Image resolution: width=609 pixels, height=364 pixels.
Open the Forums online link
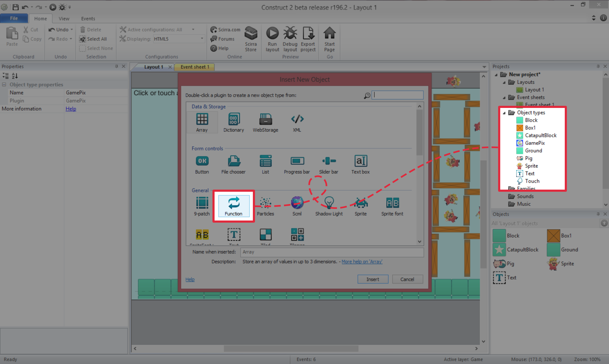point(222,39)
